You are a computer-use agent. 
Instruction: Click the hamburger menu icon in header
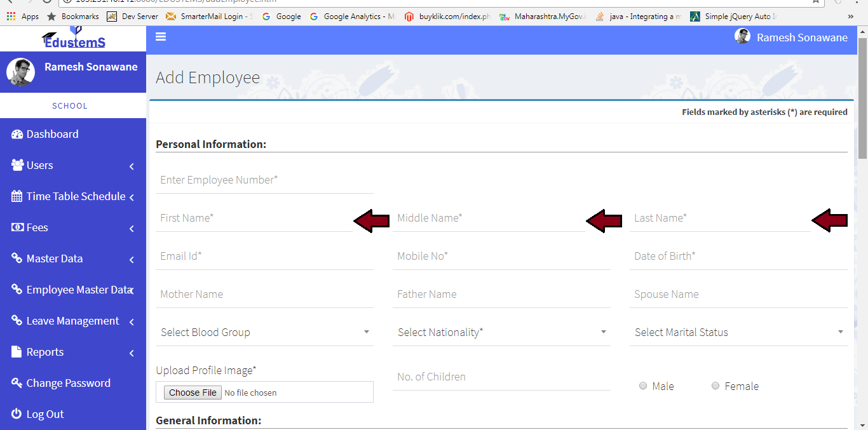[161, 37]
